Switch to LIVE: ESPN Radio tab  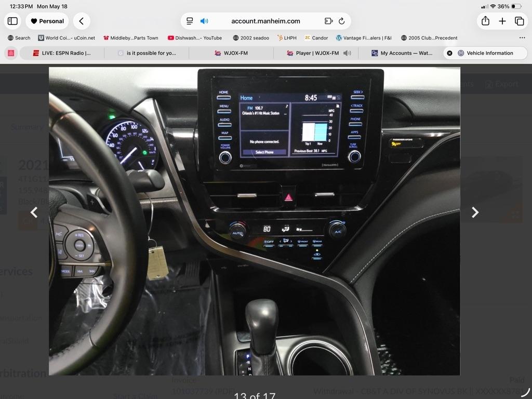[x=62, y=54]
